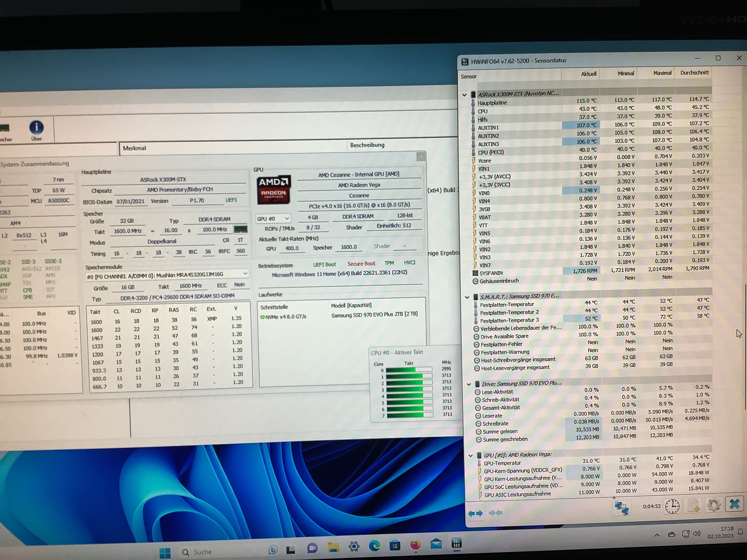The width and height of the screenshot is (747, 560).
Task: Click the Aktuell column header
Action: 588,74
